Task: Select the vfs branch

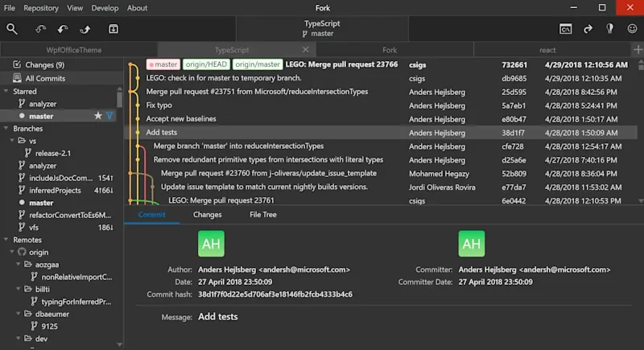Action: 34,227
